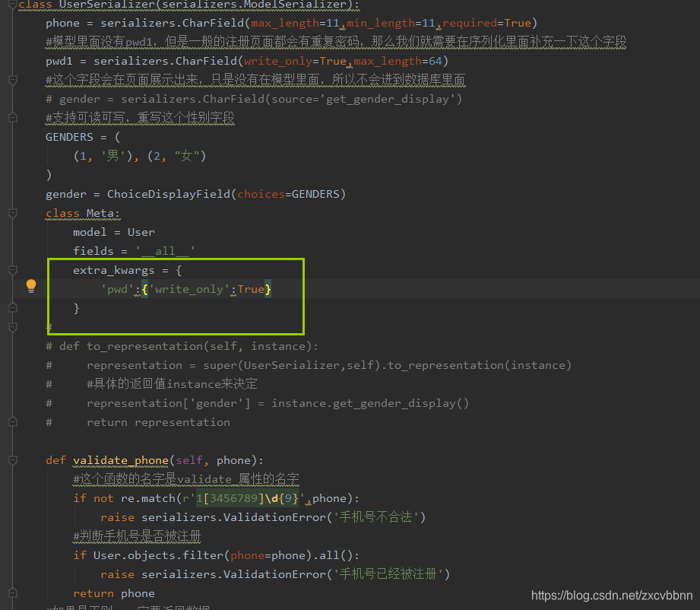Click "representation['gender']" commented line

[257, 404]
